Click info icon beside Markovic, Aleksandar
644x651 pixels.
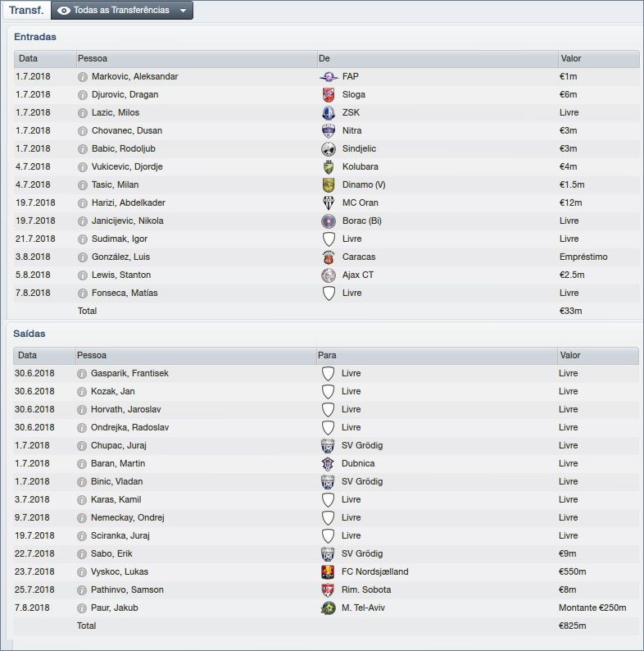click(x=82, y=77)
